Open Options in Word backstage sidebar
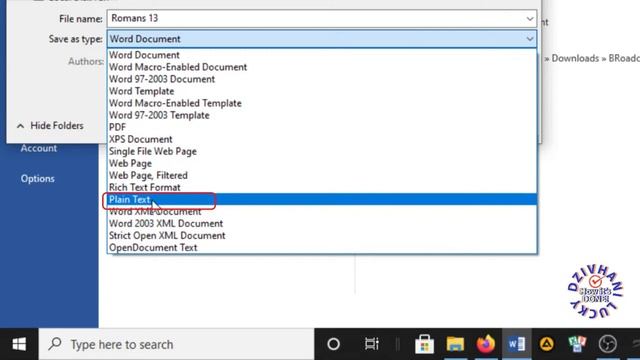This screenshot has height=360, width=640. [x=38, y=179]
